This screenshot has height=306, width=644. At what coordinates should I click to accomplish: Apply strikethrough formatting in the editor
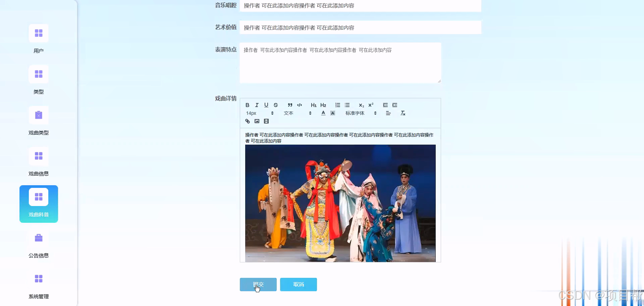click(x=275, y=105)
